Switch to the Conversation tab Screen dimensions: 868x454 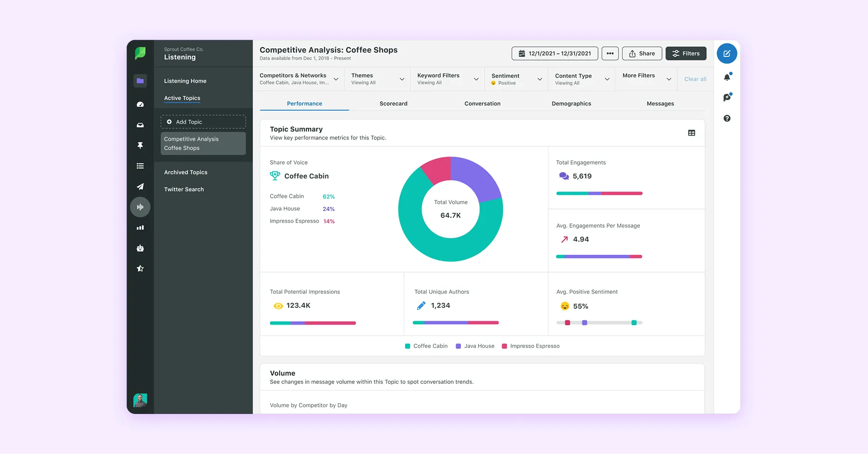[x=482, y=104]
